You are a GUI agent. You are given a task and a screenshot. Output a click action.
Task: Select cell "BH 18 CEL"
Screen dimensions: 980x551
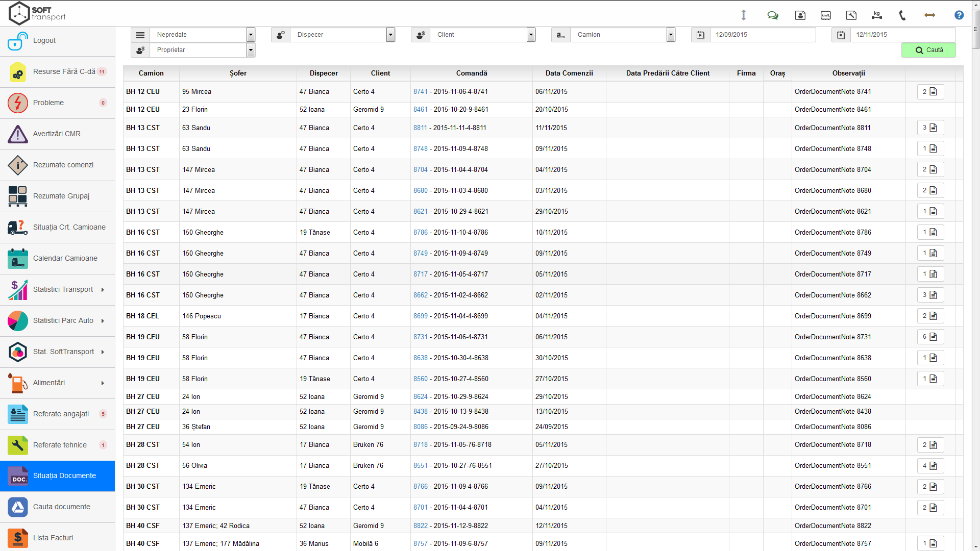pyautogui.click(x=151, y=316)
